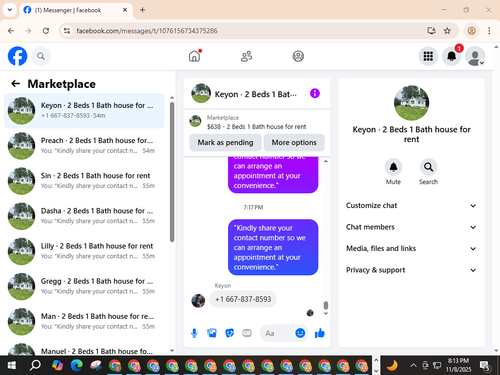Open Facebook search magnifier icon

click(41, 56)
